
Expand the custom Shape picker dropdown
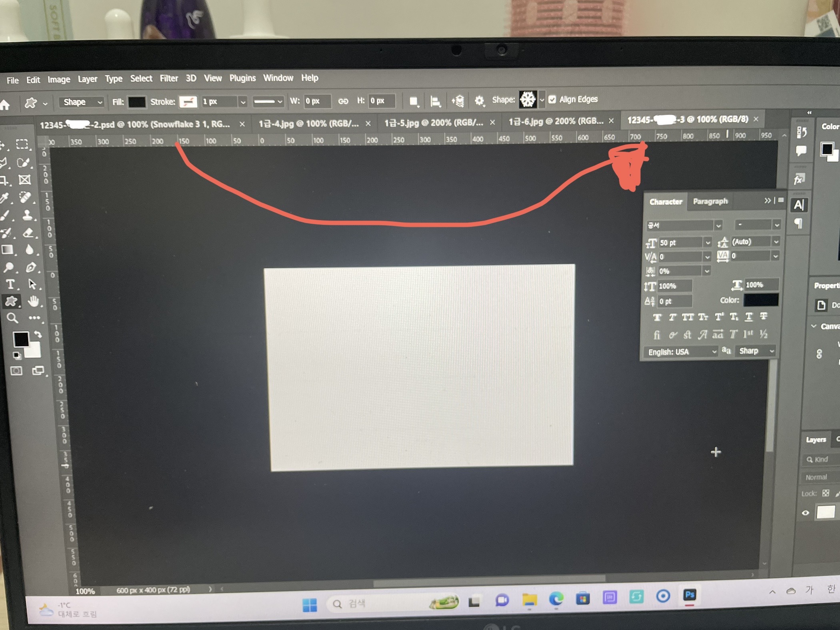click(x=542, y=100)
